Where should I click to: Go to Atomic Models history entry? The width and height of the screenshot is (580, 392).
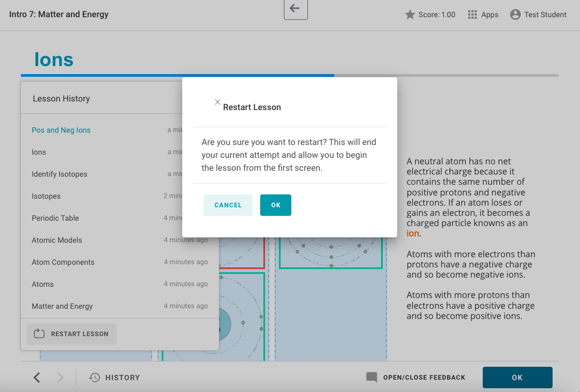(56, 240)
